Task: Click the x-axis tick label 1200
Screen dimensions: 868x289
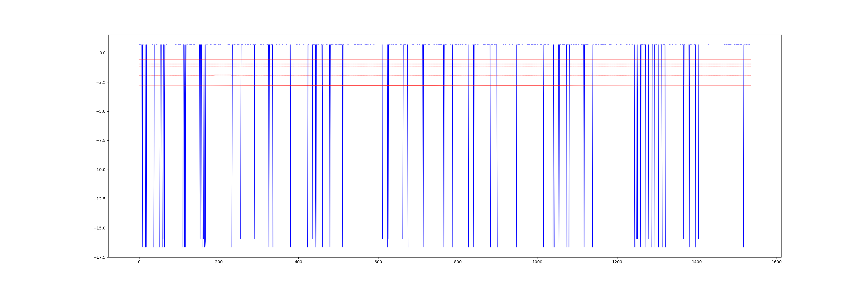Action: (617, 262)
